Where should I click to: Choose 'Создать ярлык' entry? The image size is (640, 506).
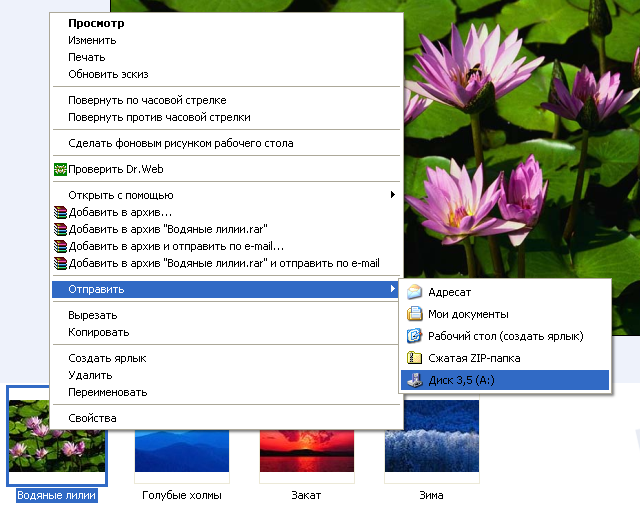coord(226,358)
